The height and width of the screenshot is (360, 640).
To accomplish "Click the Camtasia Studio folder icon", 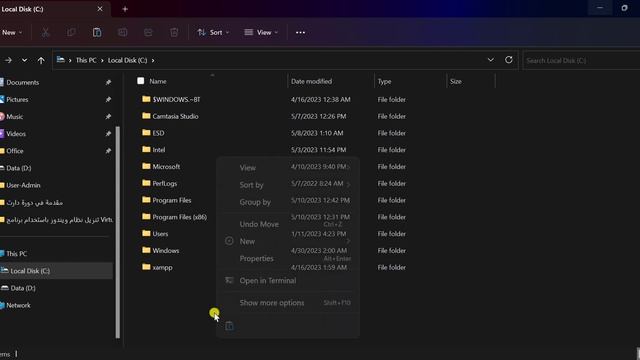I will pyautogui.click(x=146, y=116).
